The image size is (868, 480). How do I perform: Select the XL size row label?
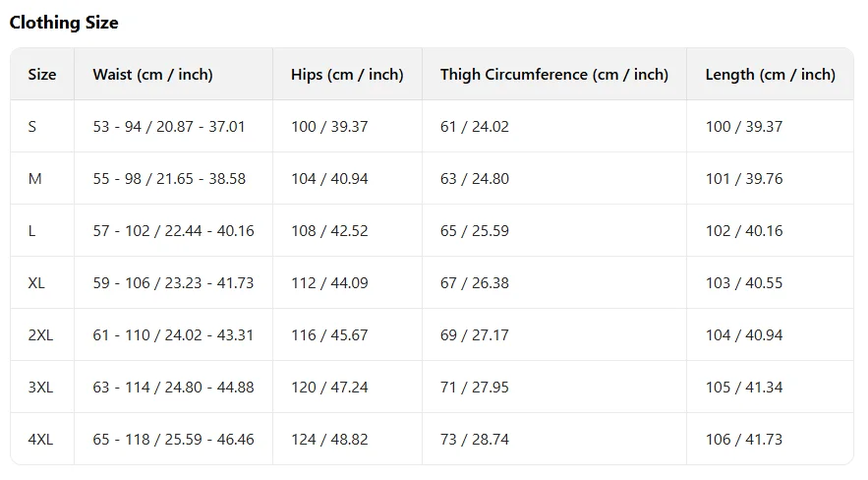coord(36,283)
